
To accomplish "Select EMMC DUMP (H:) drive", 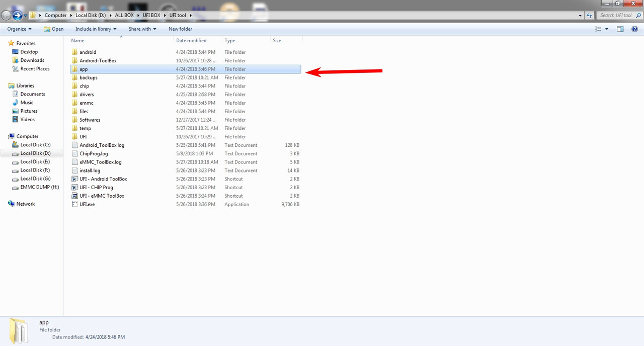I will click(x=39, y=187).
